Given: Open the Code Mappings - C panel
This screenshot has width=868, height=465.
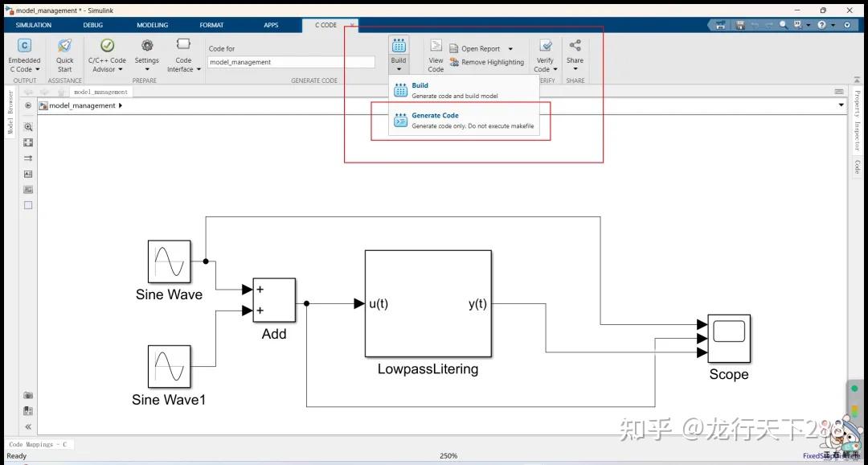Looking at the screenshot, I should pyautogui.click(x=38, y=445).
